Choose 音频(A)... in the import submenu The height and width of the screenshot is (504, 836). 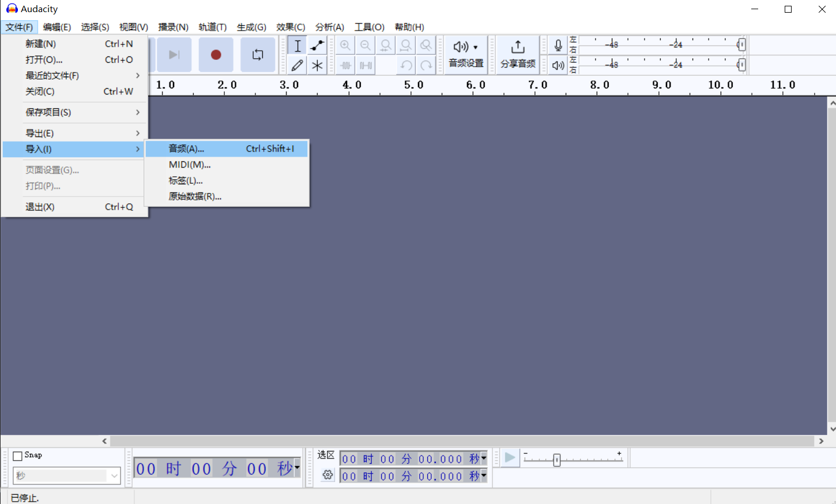(227, 149)
